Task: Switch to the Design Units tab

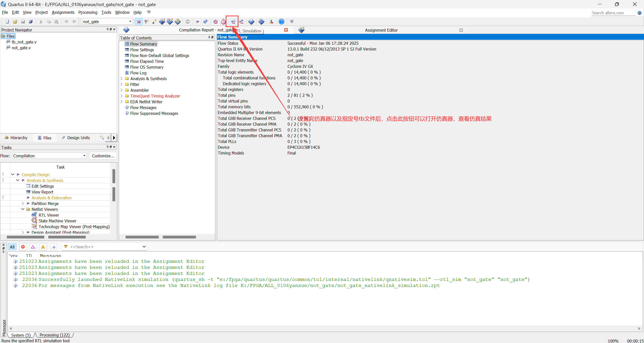Action: pyautogui.click(x=76, y=138)
